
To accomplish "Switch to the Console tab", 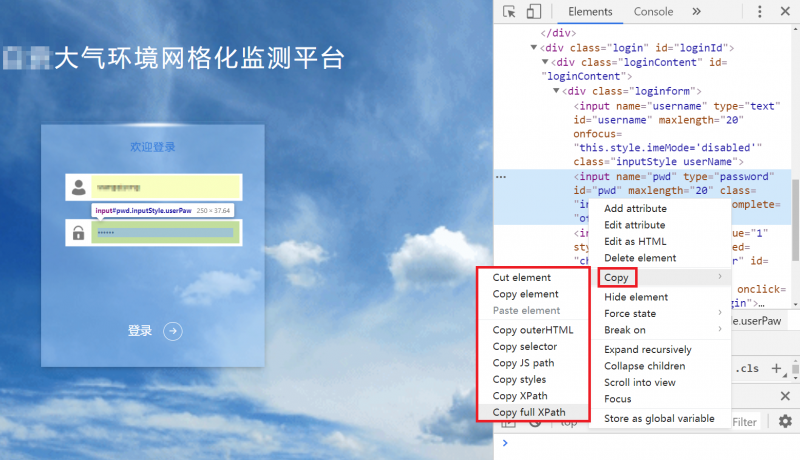I will [653, 12].
